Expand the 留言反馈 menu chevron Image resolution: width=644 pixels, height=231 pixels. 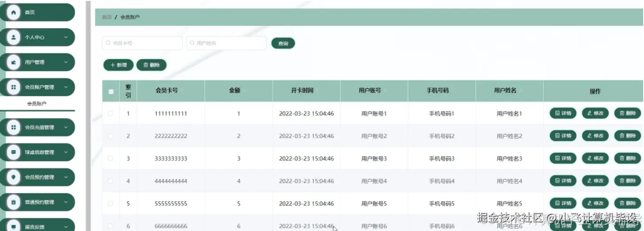(x=66, y=227)
